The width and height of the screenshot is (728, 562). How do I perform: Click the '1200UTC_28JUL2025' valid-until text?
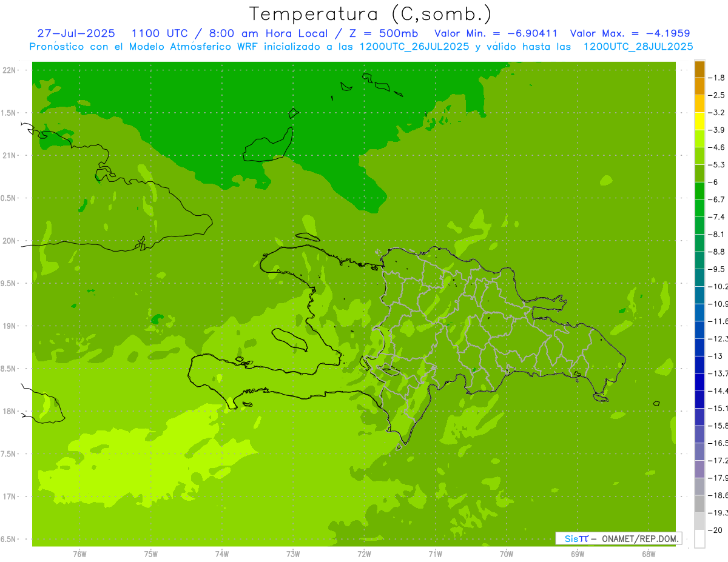[638, 46]
